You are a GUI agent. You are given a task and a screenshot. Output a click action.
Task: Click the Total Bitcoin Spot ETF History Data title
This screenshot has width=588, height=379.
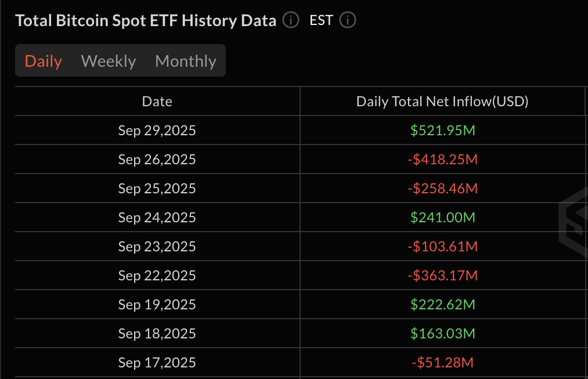click(x=146, y=20)
